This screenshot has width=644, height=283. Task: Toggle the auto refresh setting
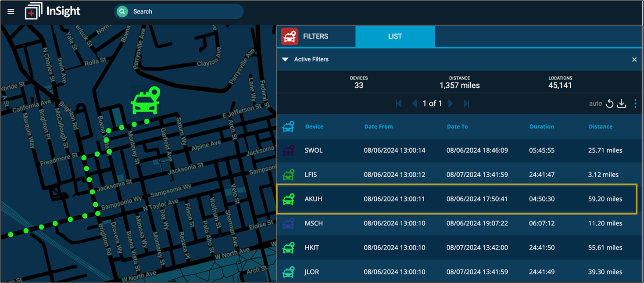[595, 104]
